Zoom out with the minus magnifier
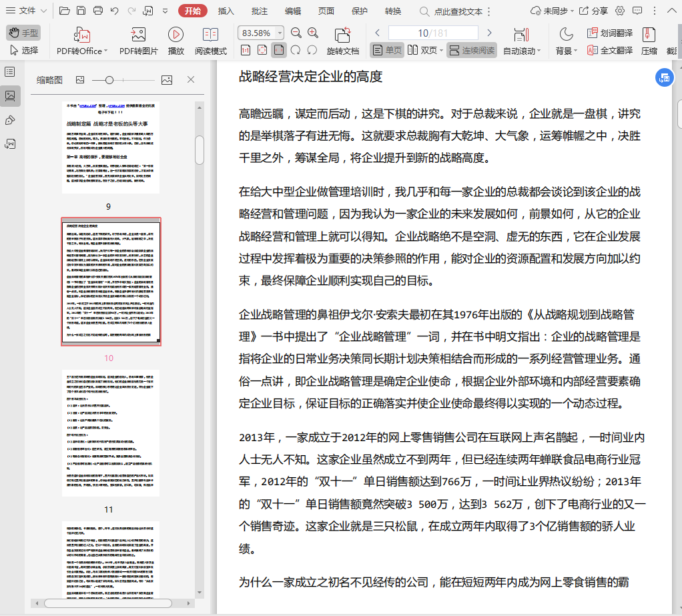 tap(296, 33)
